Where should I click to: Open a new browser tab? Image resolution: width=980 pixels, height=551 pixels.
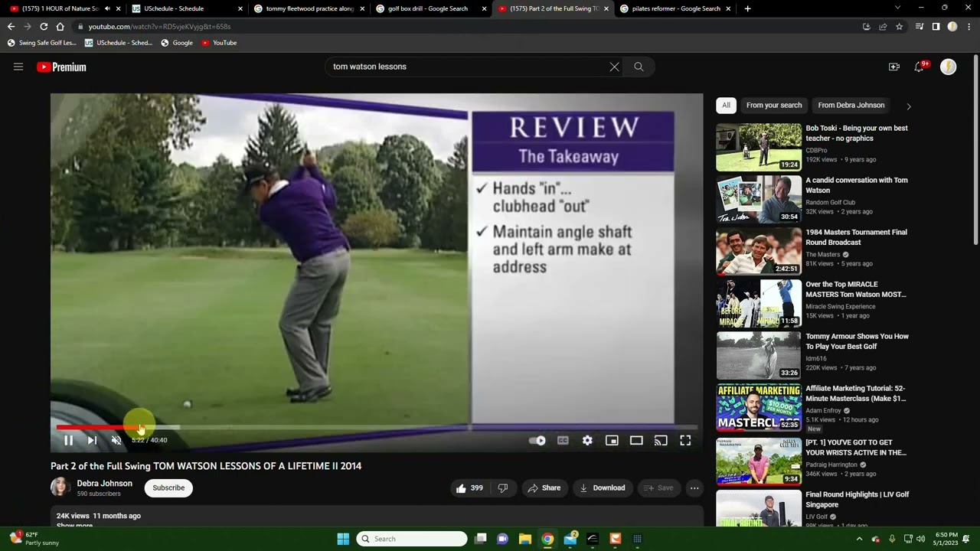747,8
